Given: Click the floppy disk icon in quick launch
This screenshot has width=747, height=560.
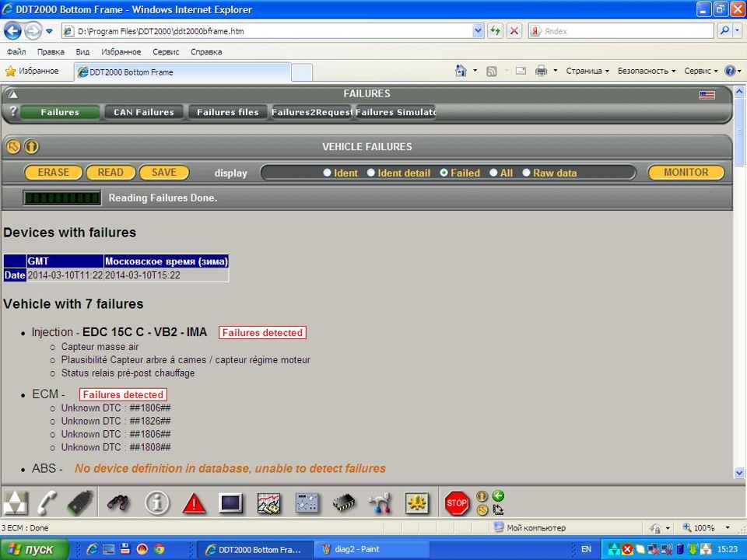Looking at the screenshot, I should [x=125, y=549].
